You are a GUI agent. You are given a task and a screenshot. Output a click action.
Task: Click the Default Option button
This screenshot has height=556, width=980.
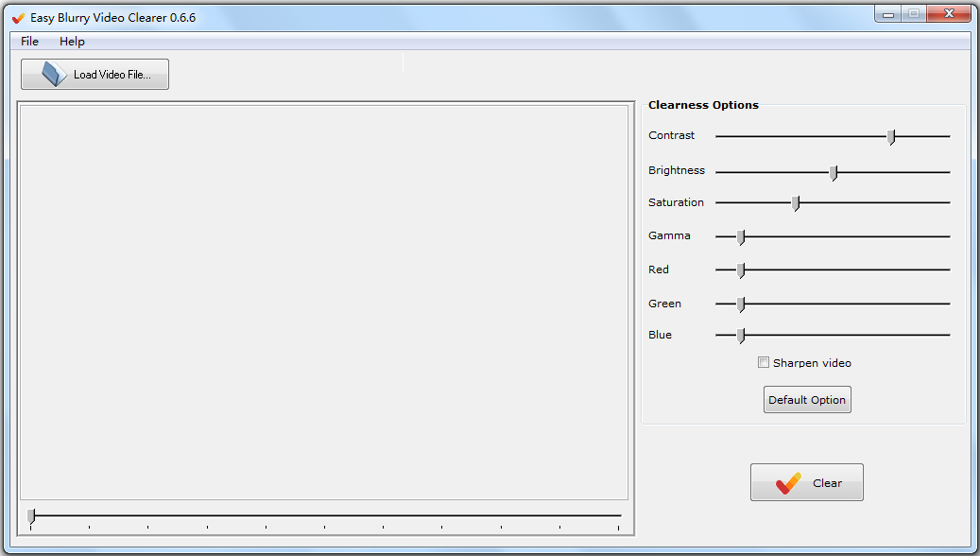pyautogui.click(x=807, y=400)
